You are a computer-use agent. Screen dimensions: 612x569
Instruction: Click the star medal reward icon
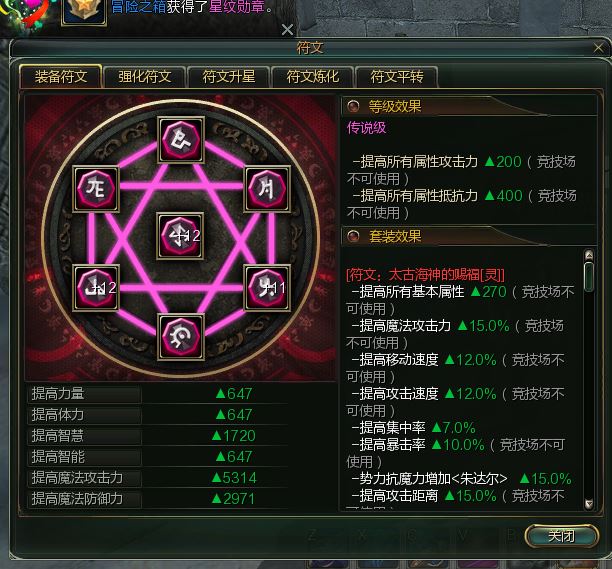coord(84,12)
